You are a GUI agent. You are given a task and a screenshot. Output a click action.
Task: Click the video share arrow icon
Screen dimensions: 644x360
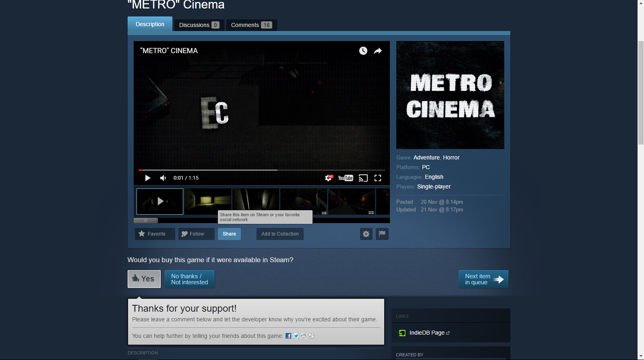click(378, 51)
